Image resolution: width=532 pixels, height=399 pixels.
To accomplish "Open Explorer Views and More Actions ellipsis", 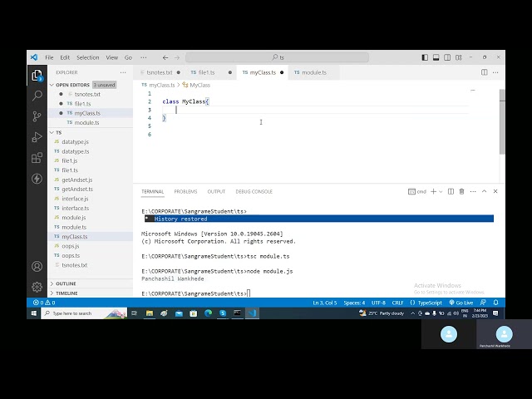I will [123, 72].
